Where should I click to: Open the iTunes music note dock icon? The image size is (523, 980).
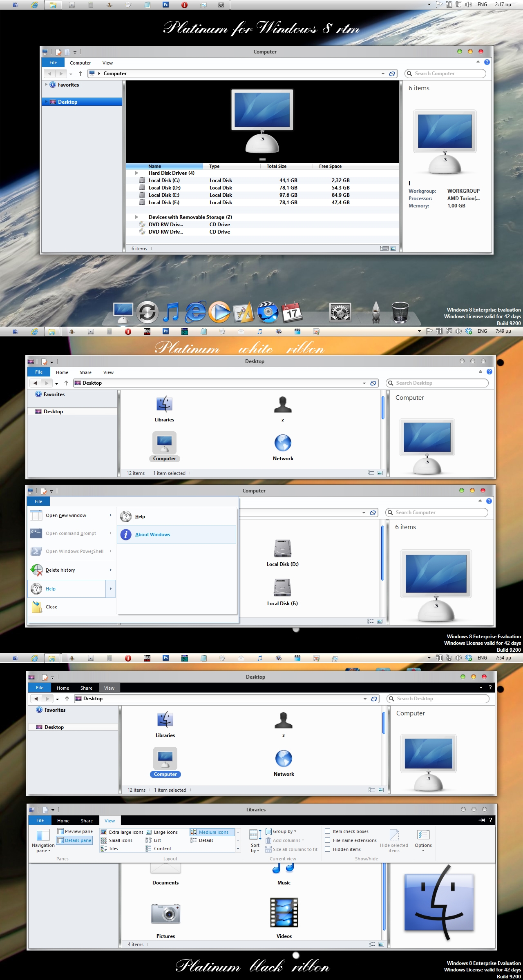171,312
